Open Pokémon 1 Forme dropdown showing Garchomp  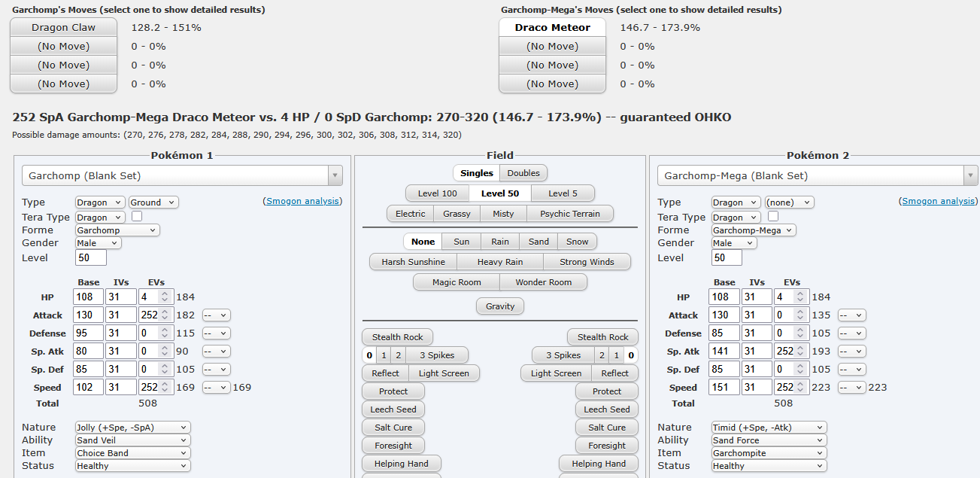click(117, 230)
